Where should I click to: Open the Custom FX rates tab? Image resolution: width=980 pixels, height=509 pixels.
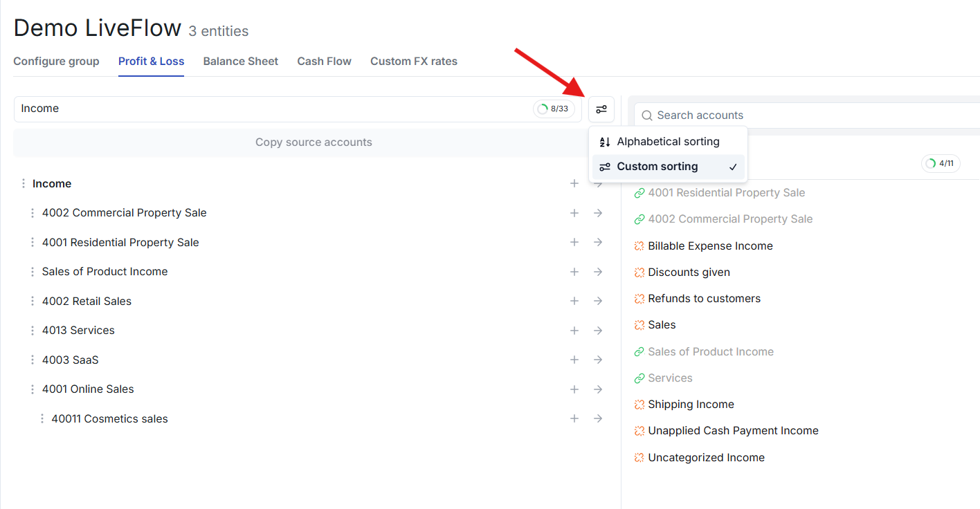click(x=414, y=62)
